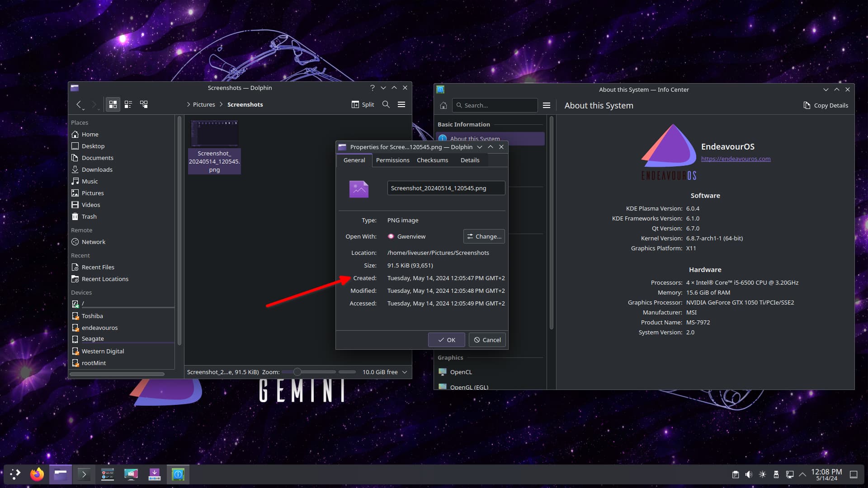Click the Split view button in Dolphin

pos(363,104)
